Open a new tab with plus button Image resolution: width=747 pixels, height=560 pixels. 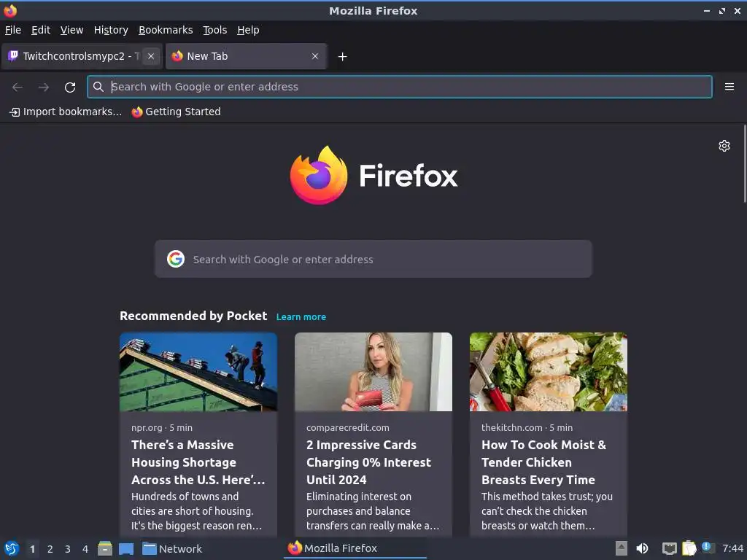point(342,57)
